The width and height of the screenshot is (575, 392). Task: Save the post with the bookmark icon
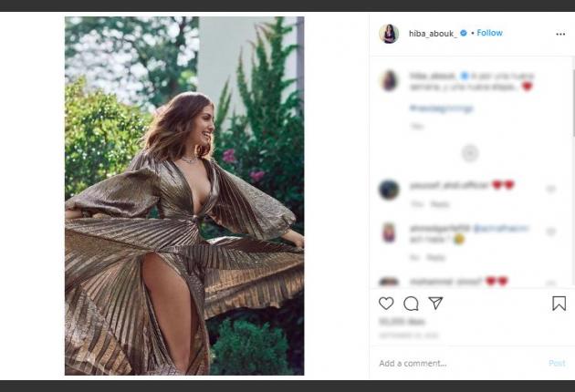coord(559,304)
